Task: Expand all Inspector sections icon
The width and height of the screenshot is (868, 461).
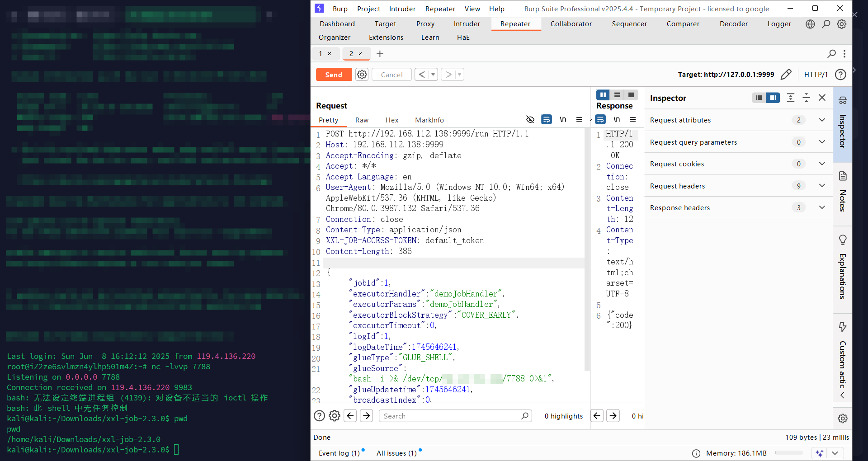Action: 791,98
